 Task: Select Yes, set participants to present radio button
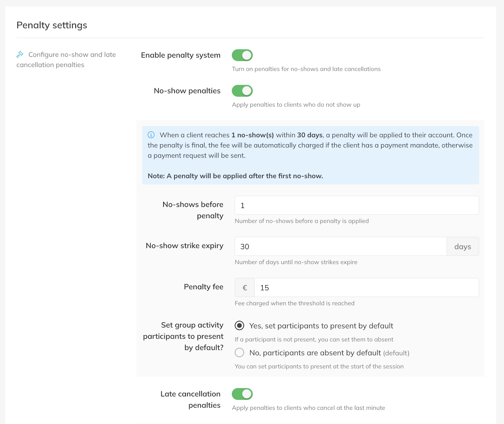click(239, 326)
